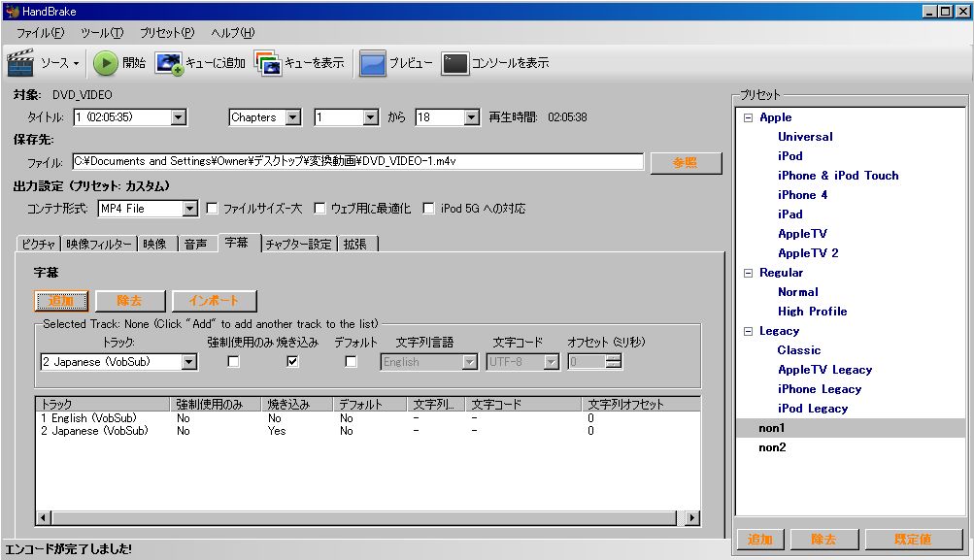The width and height of the screenshot is (974, 560).
Task: Collapse the Apple preset group
Action: pos(748,117)
